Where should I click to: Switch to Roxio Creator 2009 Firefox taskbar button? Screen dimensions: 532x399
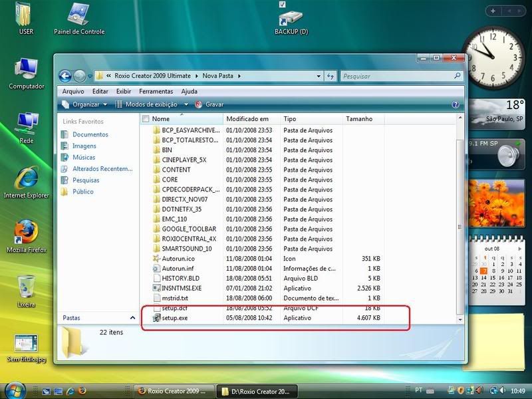[x=174, y=391]
